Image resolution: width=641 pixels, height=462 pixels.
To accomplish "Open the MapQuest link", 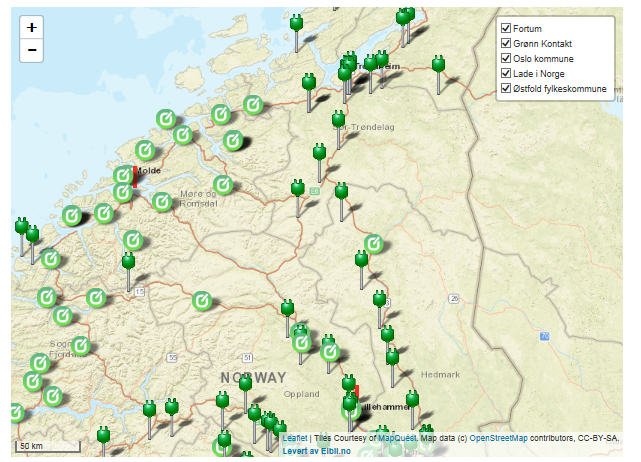I will point(398,438).
